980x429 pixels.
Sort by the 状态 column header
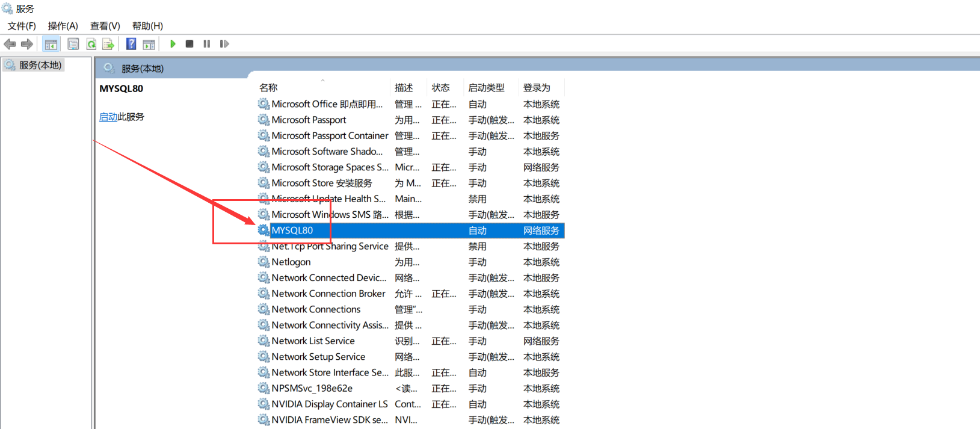pos(440,88)
